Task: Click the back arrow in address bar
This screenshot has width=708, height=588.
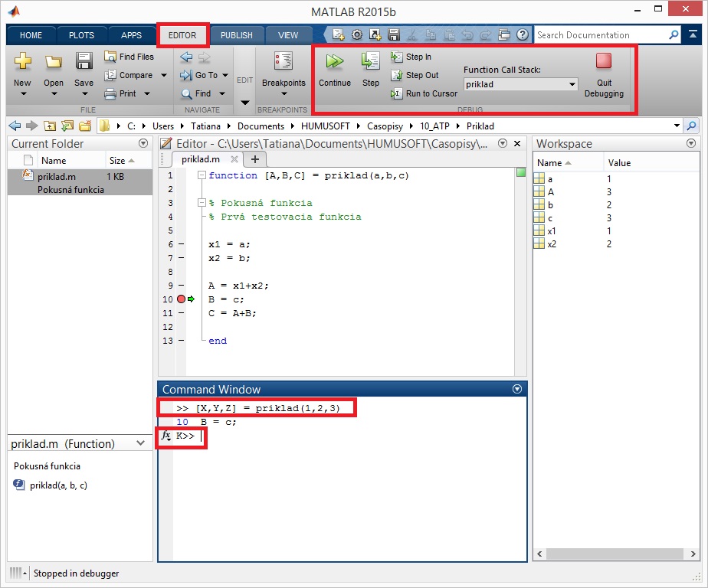Action: (x=15, y=126)
